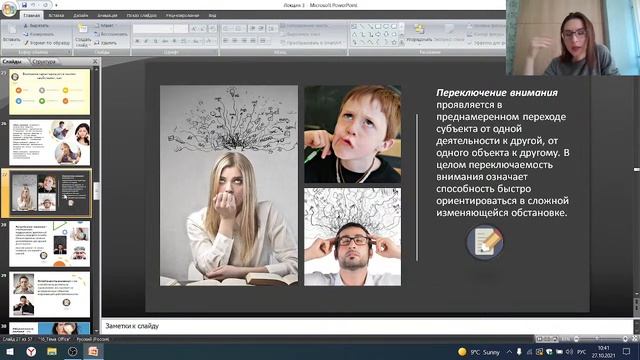
Task: Click the notes icon on the slide
Action: coord(485,242)
